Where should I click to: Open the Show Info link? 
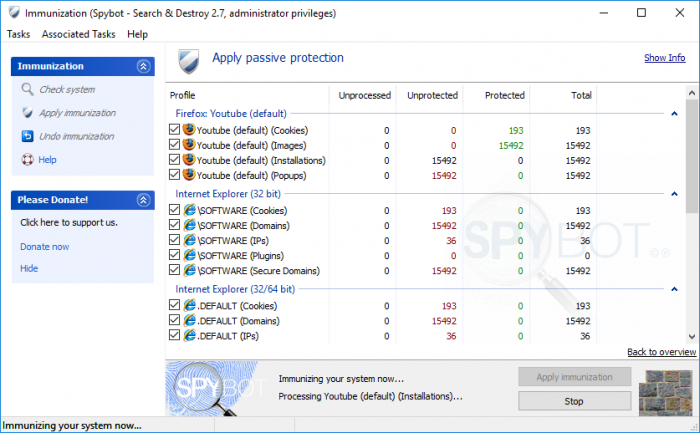pyautogui.click(x=664, y=58)
